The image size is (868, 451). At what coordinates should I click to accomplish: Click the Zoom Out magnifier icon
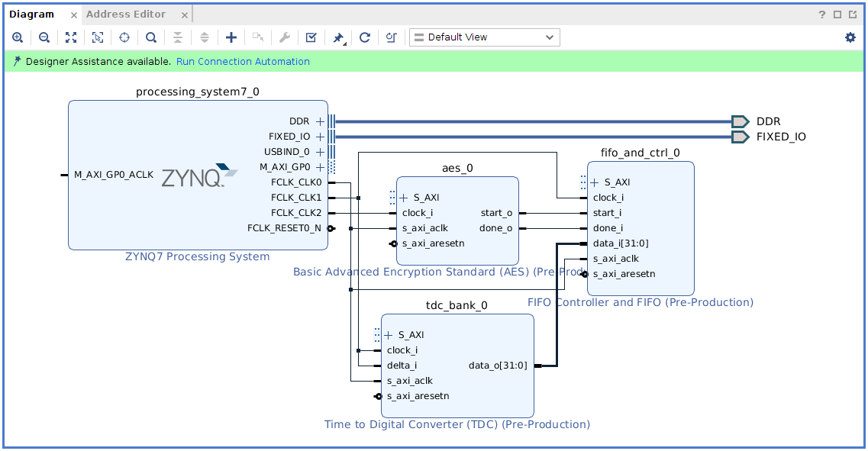click(44, 37)
